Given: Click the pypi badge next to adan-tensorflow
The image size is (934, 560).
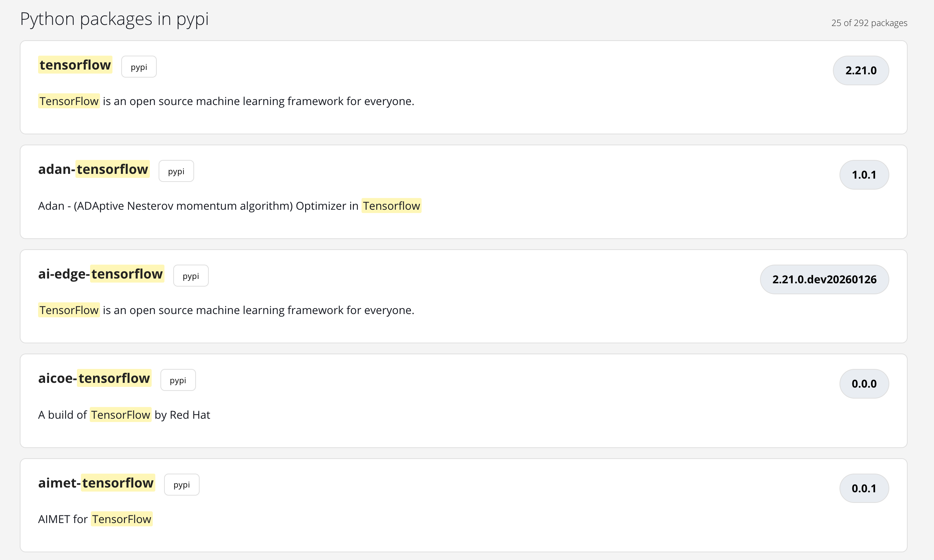Looking at the screenshot, I should pyautogui.click(x=176, y=171).
